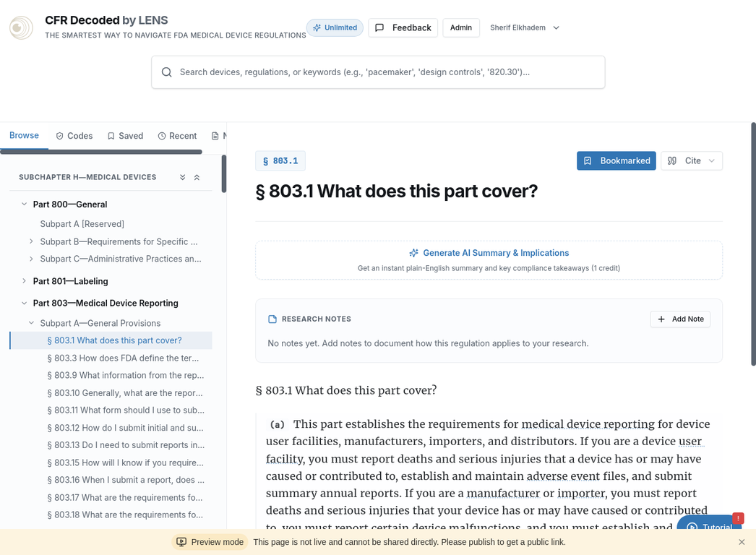This screenshot has height=555, width=756.
Task: Open the Recent tab
Action: (x=177, y=136)
